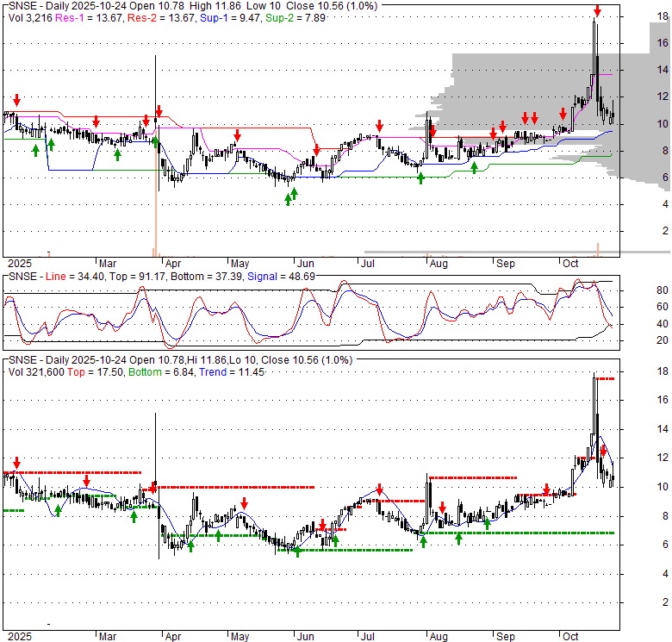The width and height of the screenshot is (672, 642).
Task: Click the Oct marker on the bottom chart's time axis
Action: tap(570, 637)
